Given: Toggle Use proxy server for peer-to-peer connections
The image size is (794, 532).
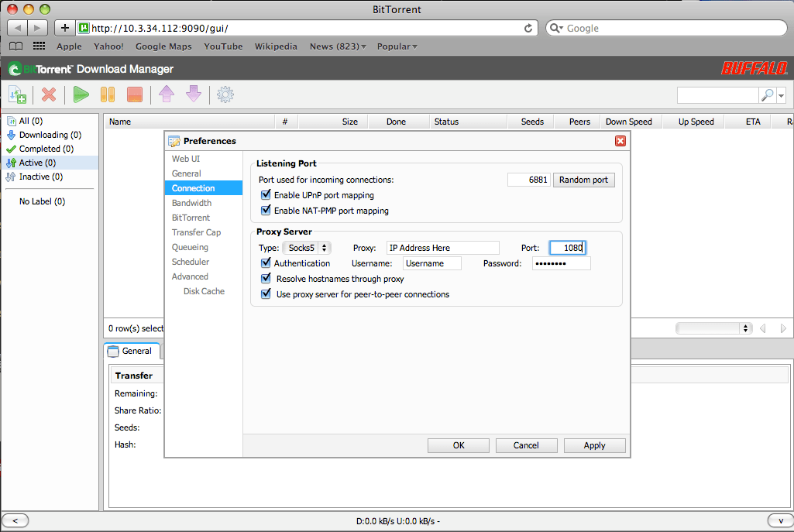Looking at the screenshot, I should click(266, 293).
